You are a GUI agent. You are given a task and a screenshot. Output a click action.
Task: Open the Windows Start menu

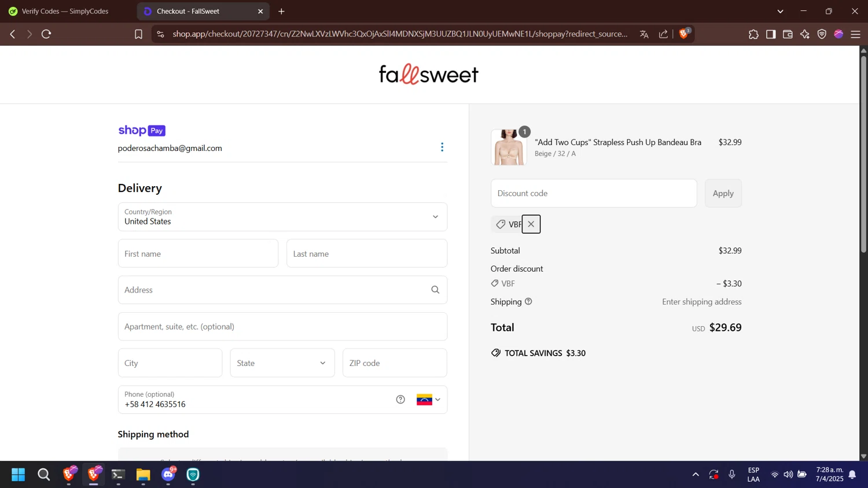coord(19,475)
